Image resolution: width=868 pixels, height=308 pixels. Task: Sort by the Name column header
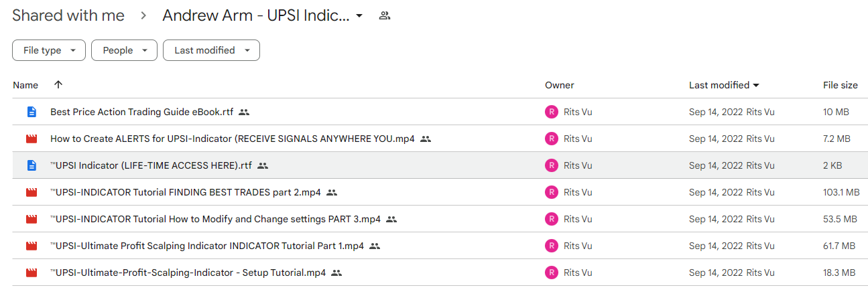25,85
